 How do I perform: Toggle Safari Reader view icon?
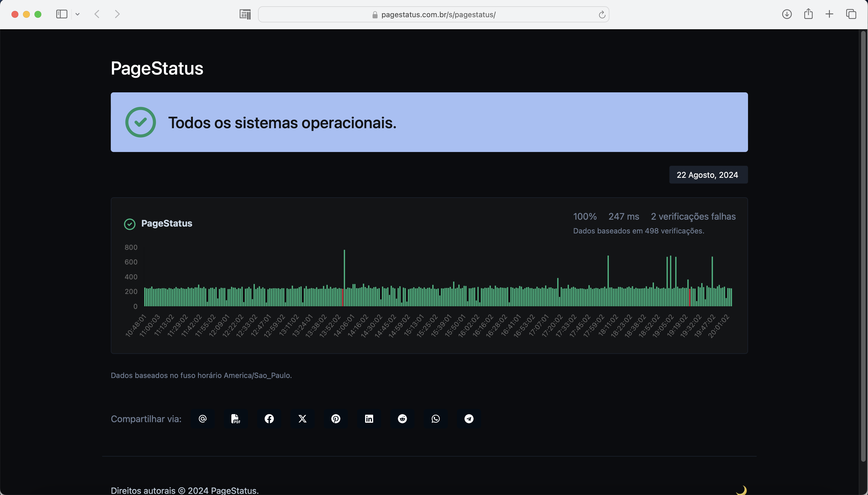click(x=245, y=14)
